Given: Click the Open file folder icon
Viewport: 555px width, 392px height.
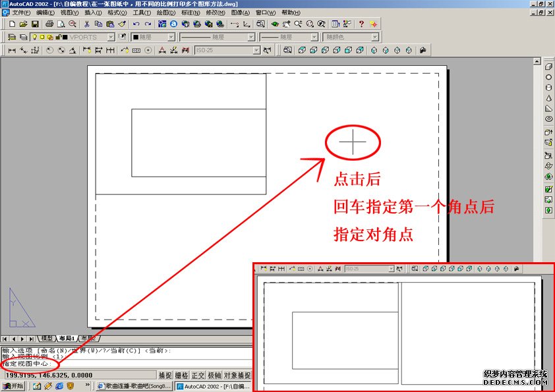Looking at the screenshot, I should (x=23, y=24).
